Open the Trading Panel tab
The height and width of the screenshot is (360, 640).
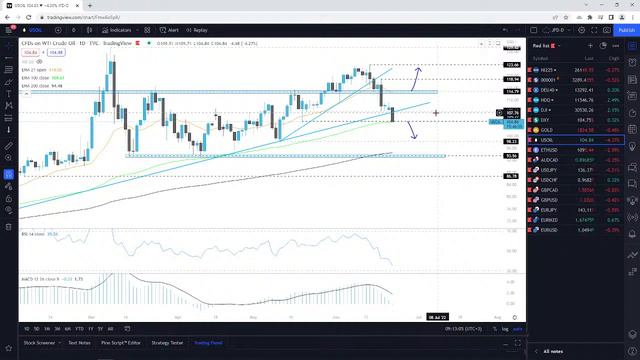coord(209,343)
